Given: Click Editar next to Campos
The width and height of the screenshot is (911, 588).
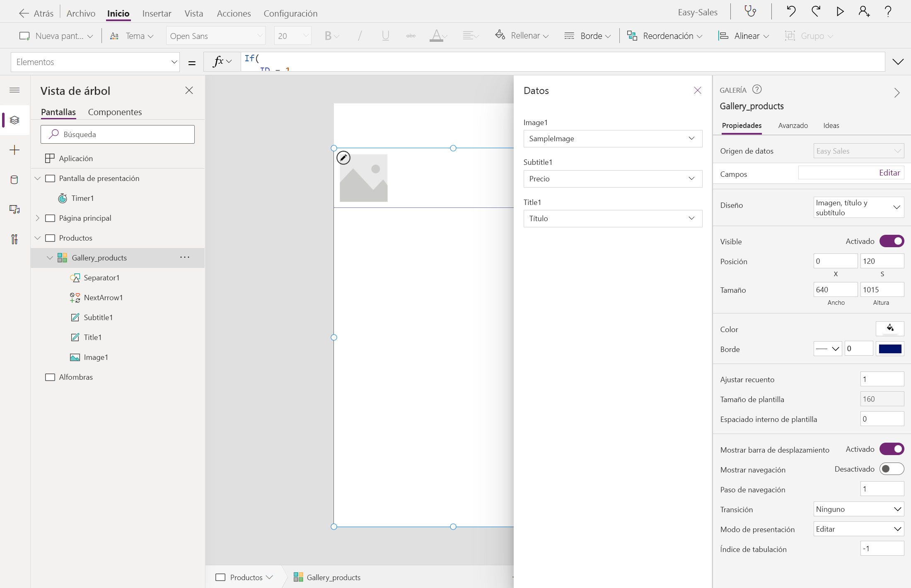Looking at the screenshot, I should tap(889, 172).
